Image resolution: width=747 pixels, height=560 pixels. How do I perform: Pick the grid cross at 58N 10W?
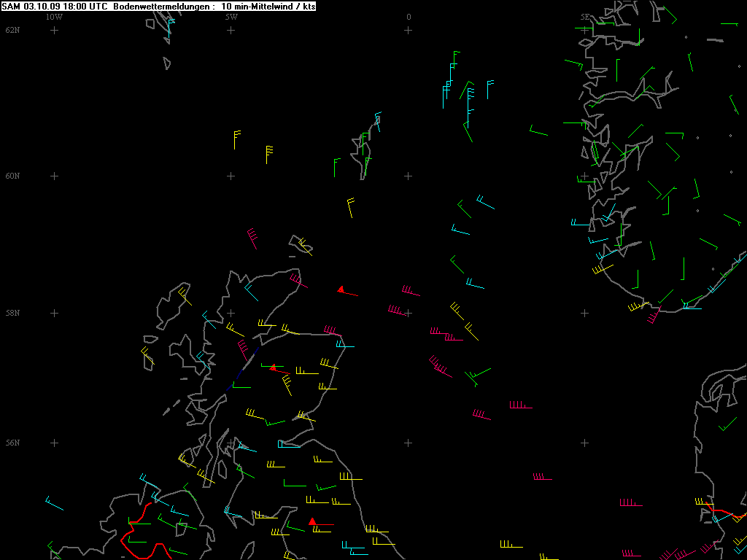pyautogui.click(x=54, y=313)
